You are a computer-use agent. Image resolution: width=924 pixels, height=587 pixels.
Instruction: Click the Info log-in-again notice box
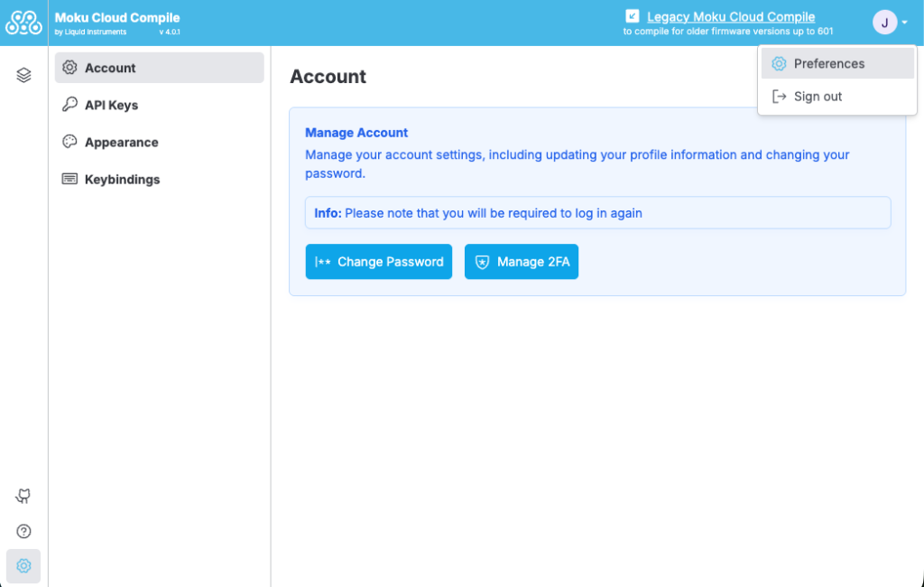click(597, 213)
